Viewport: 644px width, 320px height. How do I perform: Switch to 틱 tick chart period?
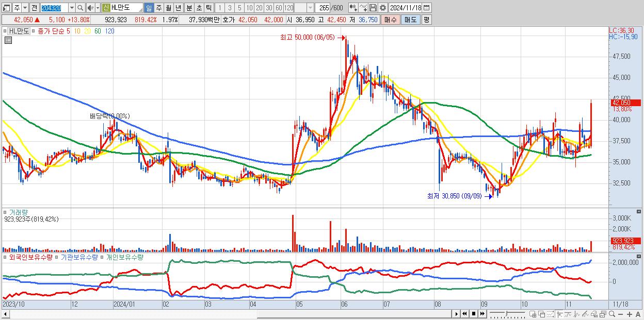[x=208, y=8]
